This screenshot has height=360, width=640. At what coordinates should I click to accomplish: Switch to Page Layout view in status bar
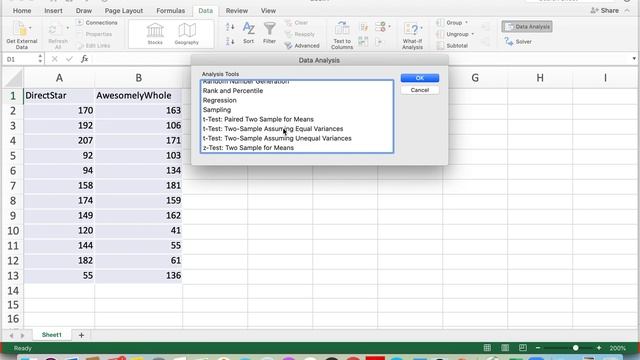click(x=505, y=348)
